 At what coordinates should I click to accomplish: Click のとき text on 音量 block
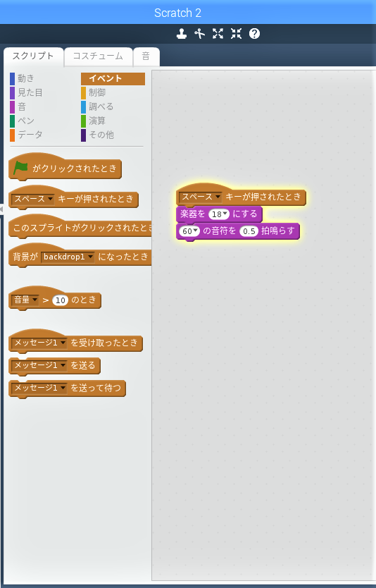(84, 300)
